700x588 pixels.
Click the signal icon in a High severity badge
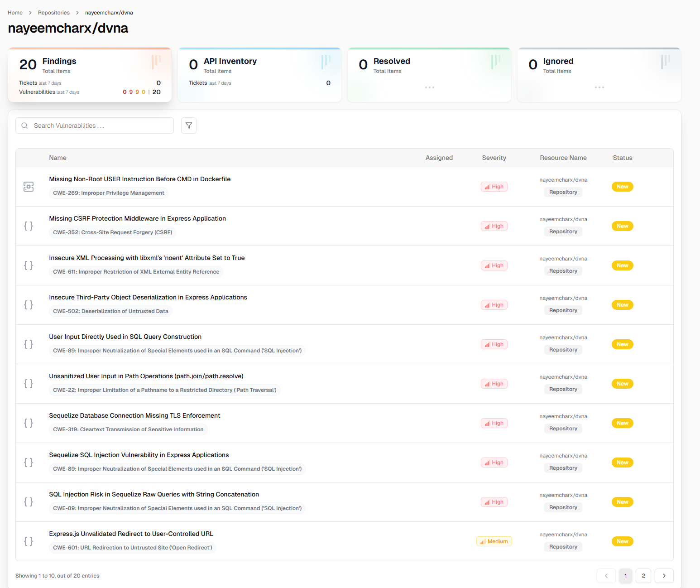(x=487, y=186)
